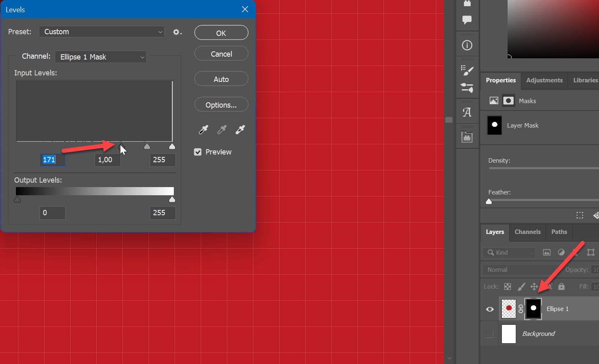Select the black point eyedropper in Levels
Screen dimensions: 599x364
203,130
